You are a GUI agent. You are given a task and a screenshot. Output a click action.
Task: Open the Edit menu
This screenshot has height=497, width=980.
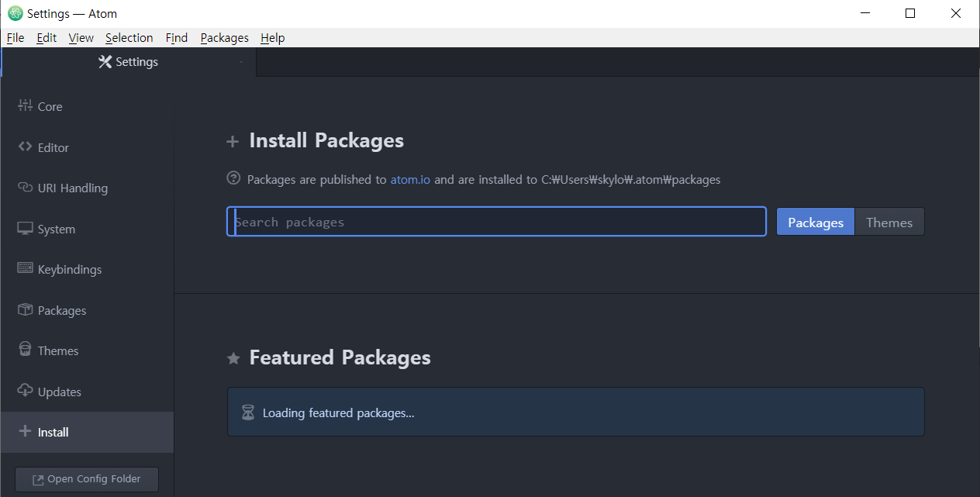[47, 37]
